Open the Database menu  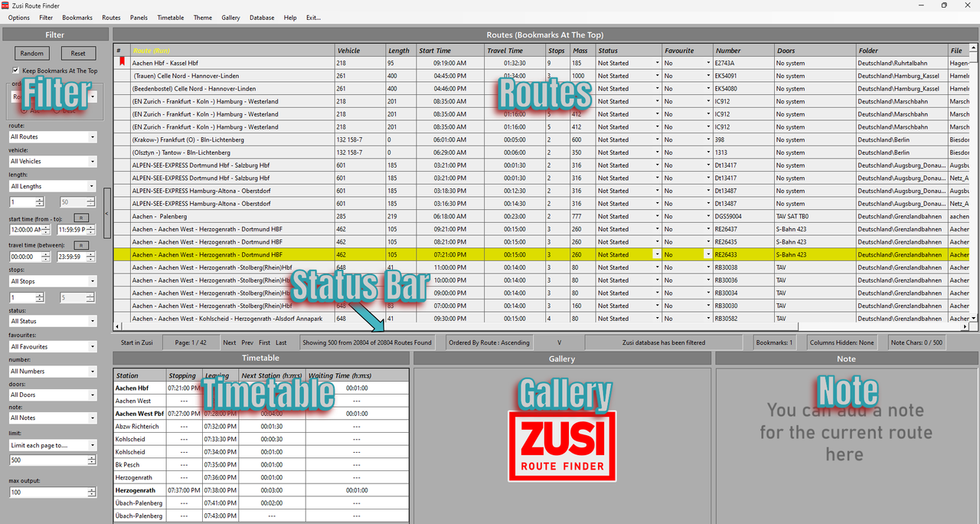click(262, 18)
